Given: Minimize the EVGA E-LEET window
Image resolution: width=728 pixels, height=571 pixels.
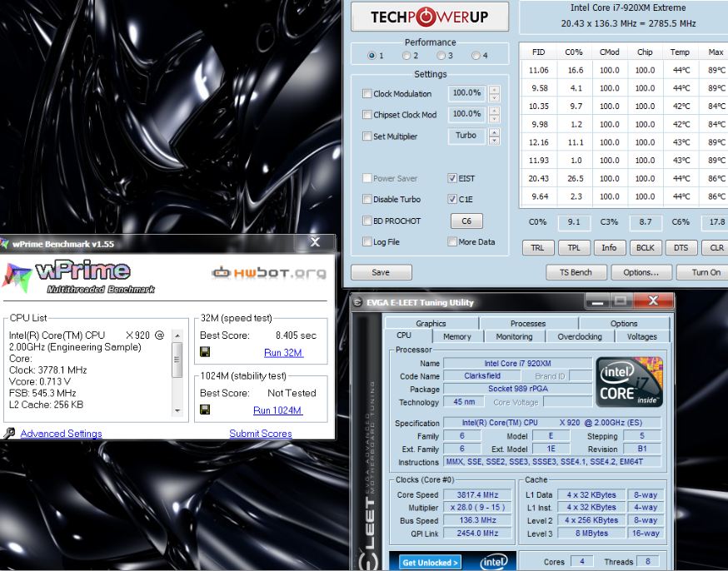Looking at the screenshot, I should click(597, 301).
